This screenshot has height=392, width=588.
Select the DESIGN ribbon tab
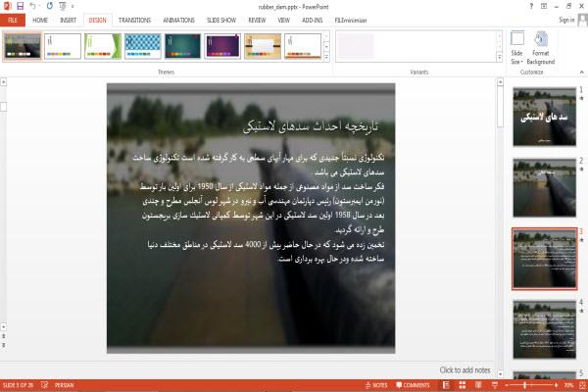(x=97, y=21)
